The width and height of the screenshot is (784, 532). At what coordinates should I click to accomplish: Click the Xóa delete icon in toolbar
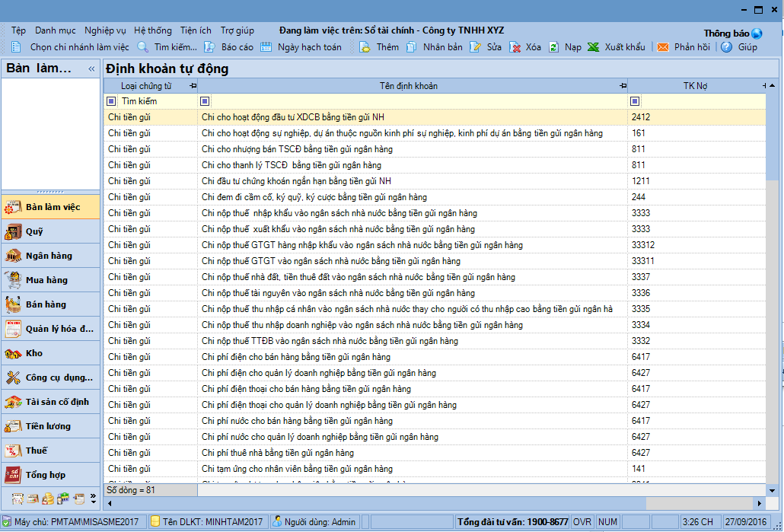pos(515,47)
